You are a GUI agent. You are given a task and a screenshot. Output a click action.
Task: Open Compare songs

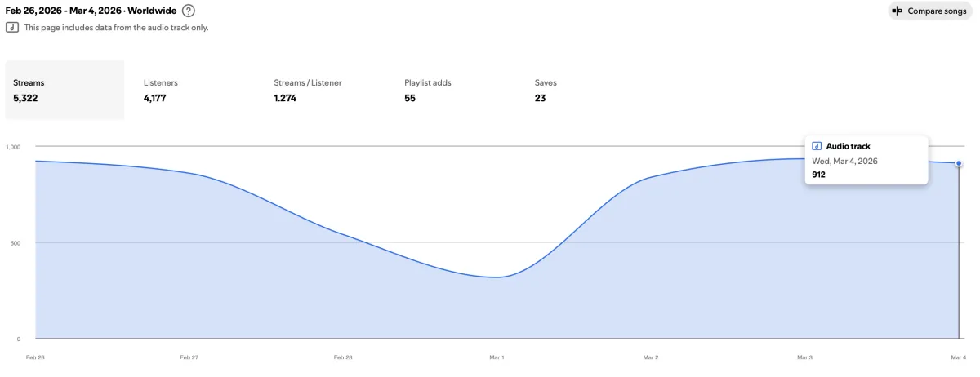[x=930, y=11]
